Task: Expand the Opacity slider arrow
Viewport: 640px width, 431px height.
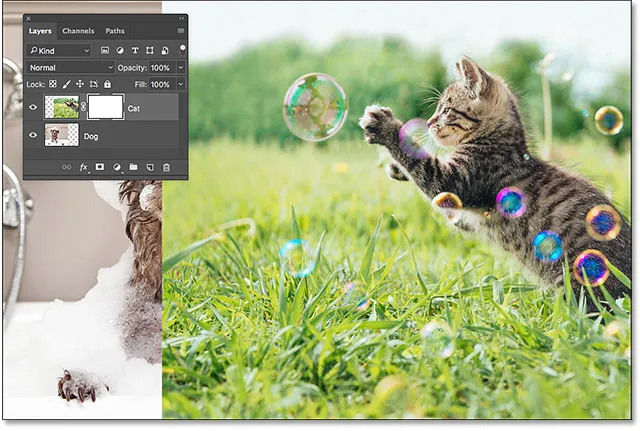Action: (180, 67)
